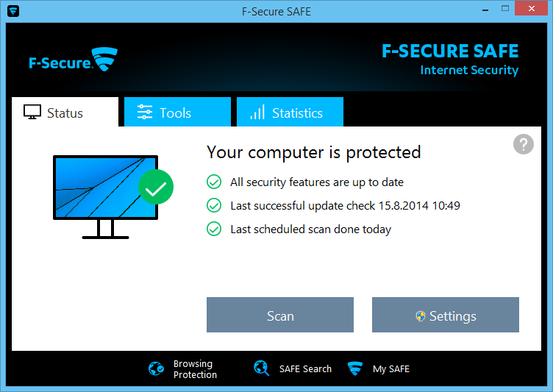Open SAFE Search link
Screen dimensions: 553x392
point(305,369)
